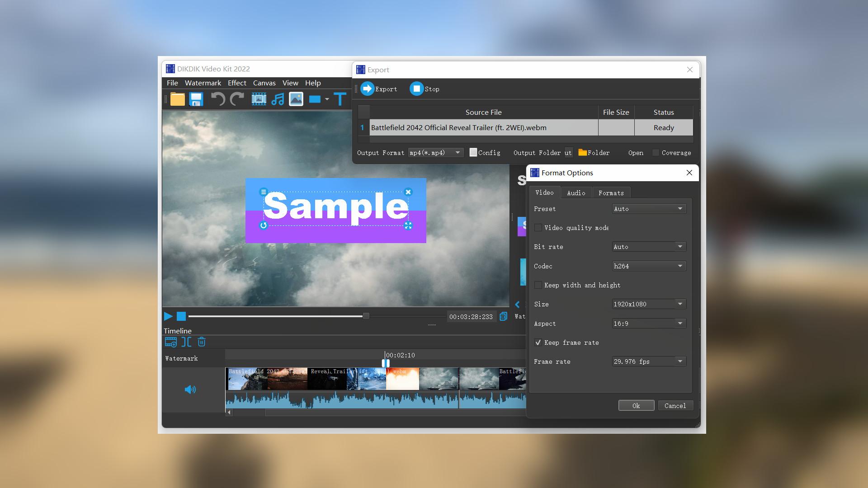Check Keep width and height
Image resolution: width=868 pixels, height=488 pixels.
click(x=538, y=285)
